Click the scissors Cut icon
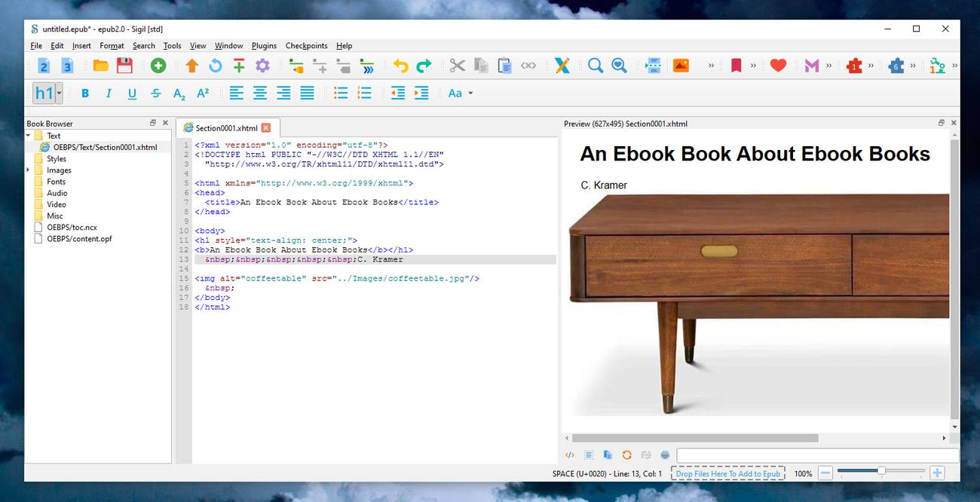The width and height of the screenshot is (980, 502). coord(457,66)
